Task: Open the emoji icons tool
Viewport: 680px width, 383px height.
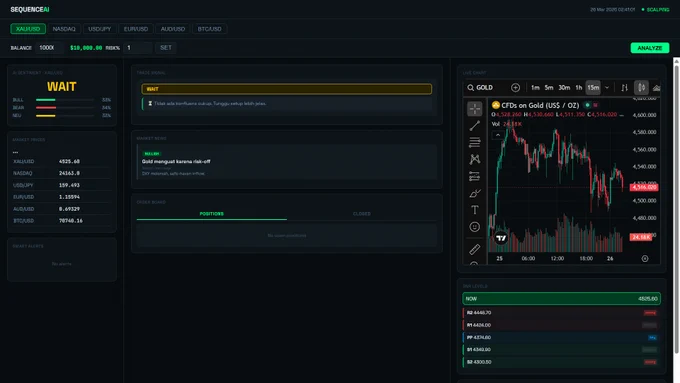Action: pyautogui.click(x=474, y=227)
